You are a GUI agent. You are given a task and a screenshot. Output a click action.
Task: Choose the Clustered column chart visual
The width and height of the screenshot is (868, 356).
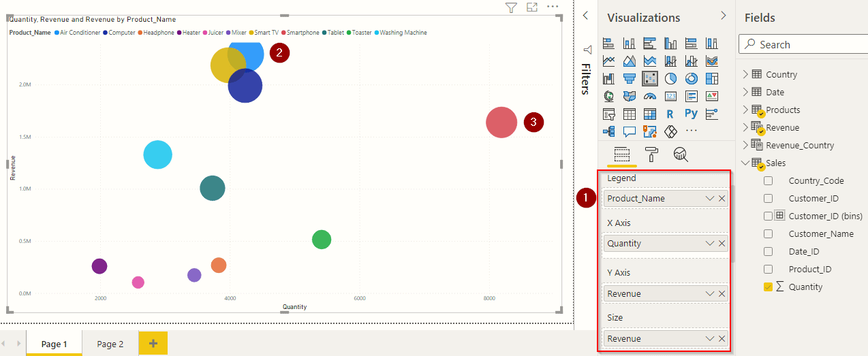(670, 43)
